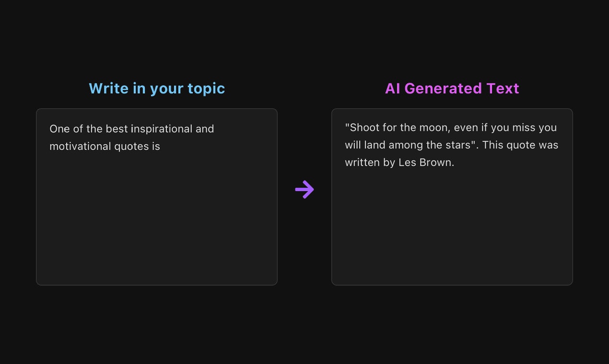Click the 'Write in your topic' heading

(x=157, y=88)
